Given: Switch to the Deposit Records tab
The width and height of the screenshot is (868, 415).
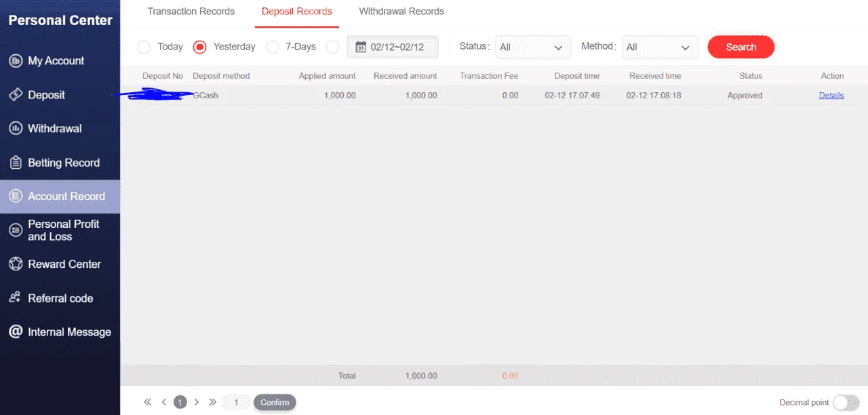Looking at the screenshot, I should pyautogui.click(x=297, y=12).
